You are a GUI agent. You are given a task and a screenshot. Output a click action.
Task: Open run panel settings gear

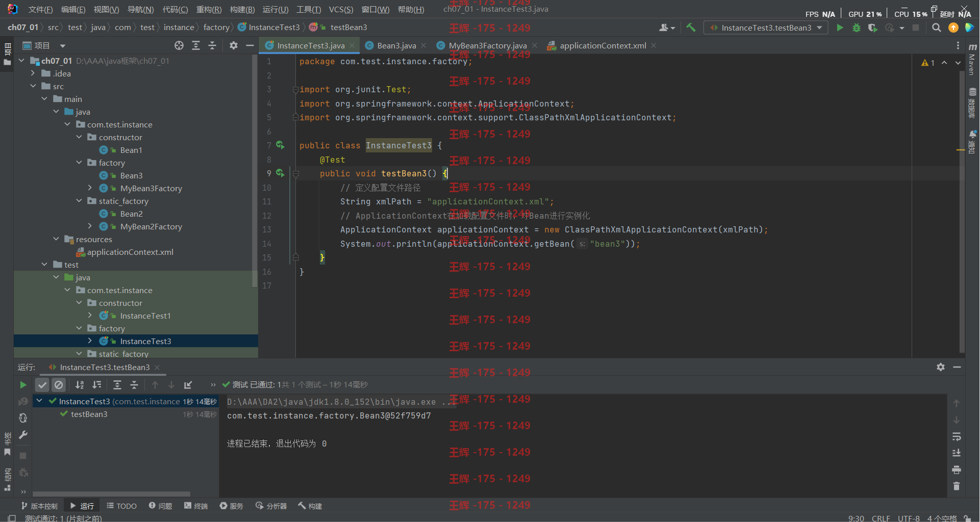point(941,367)
